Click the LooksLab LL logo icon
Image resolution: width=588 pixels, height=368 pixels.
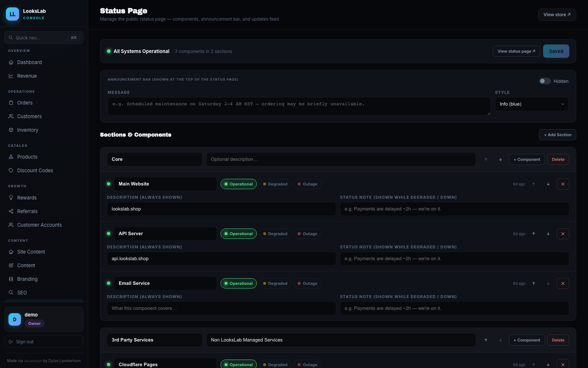tap(12, 14)
